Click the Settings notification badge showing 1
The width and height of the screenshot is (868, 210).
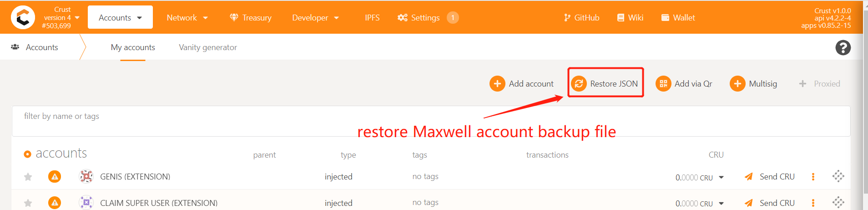click(453, 17)
